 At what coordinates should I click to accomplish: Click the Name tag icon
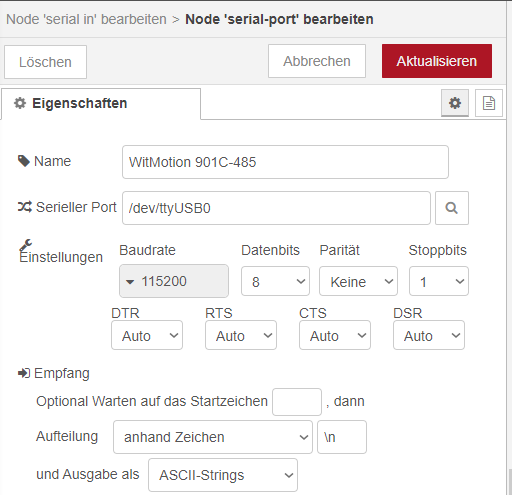click(24, 161)
